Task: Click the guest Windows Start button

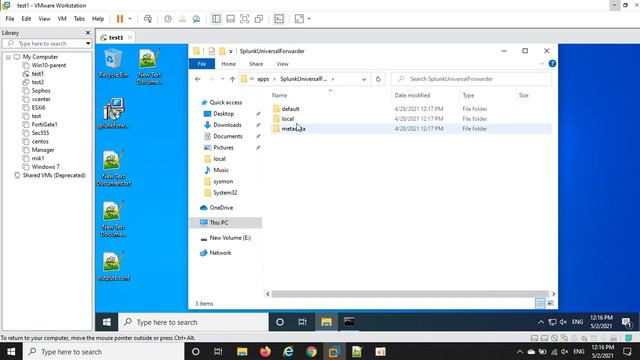Action: [x=107, y=322]
